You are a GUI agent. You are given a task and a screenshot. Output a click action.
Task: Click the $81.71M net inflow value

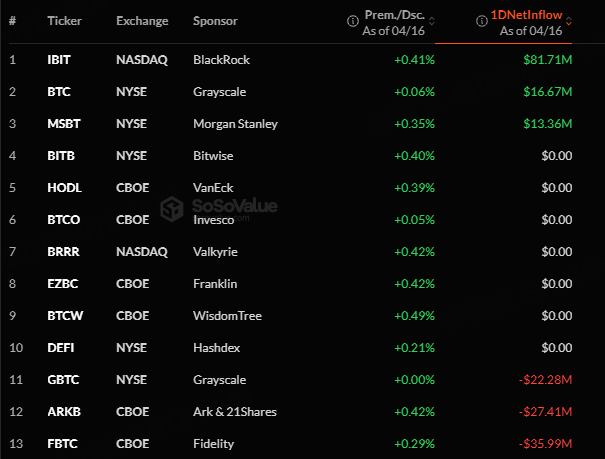[547, 60]
